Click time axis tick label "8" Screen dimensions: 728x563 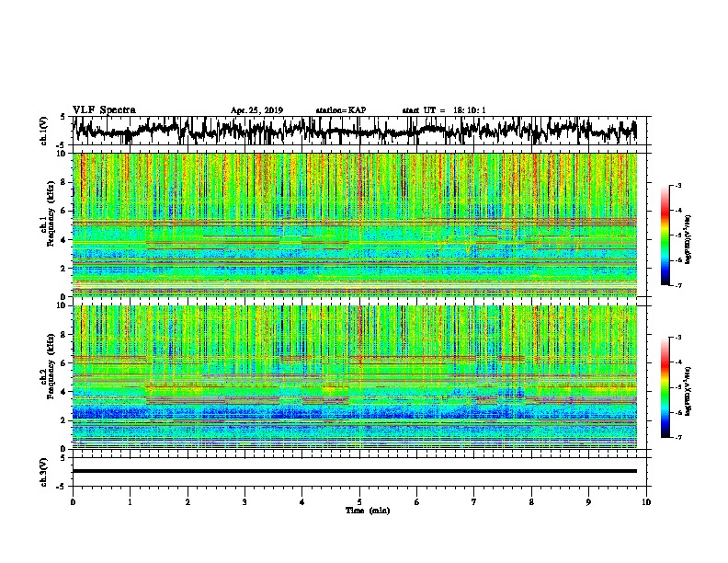tap(531, 502)
